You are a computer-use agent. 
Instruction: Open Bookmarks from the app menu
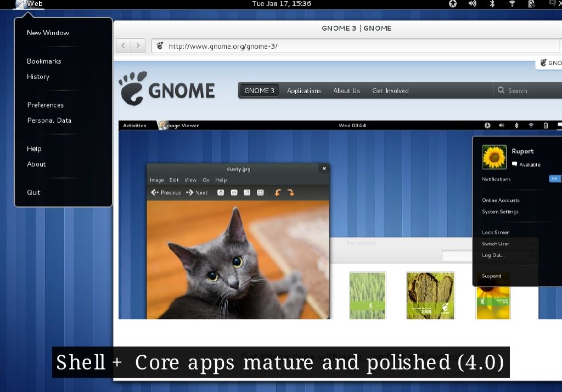(x=44, y=61)
